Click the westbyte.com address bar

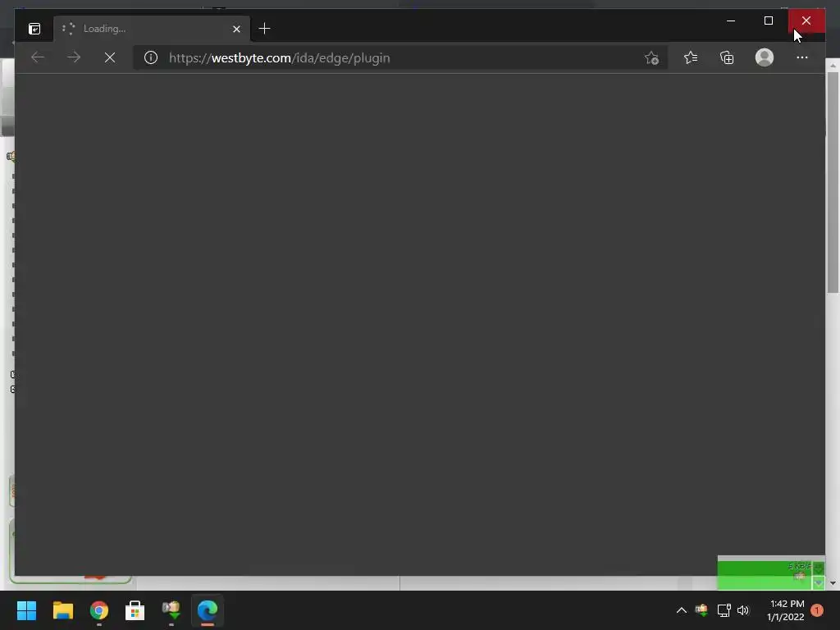[402, 58]
